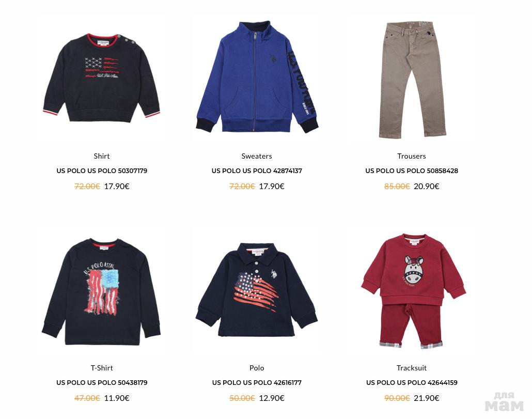Open the navy flag Polo product image

[x=257, y=289]
